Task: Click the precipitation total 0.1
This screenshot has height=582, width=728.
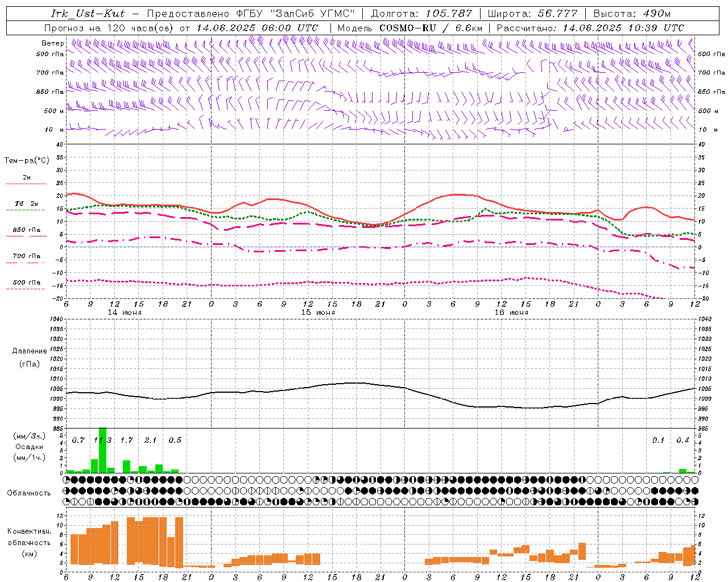Action: point(659,440)
